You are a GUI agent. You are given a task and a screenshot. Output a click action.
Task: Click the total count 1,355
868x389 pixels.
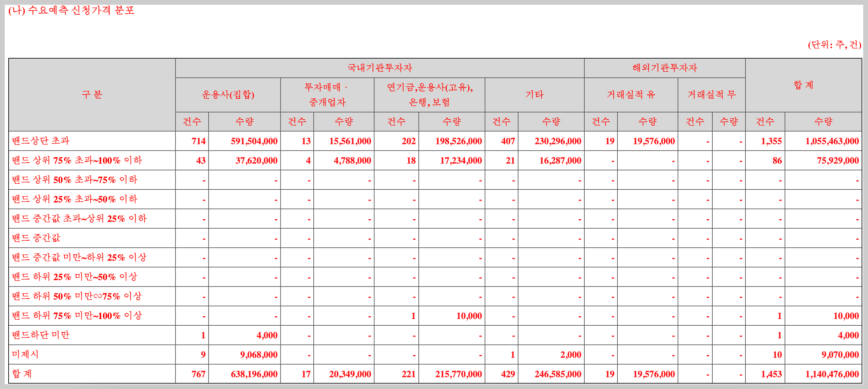pyautogui.click(x=771, y=141)
